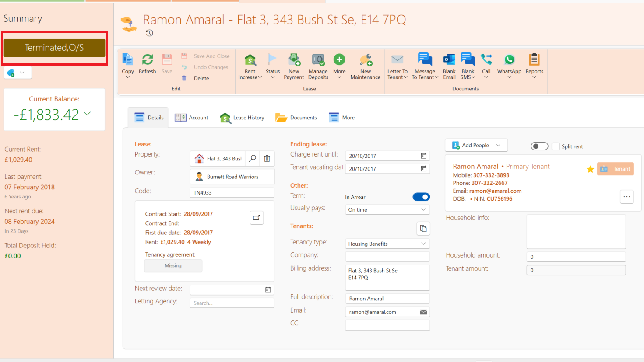This screenshot has height=362, width=644.
Task: Click the Missing tenancy agreement button
Action: coord(173,266)
